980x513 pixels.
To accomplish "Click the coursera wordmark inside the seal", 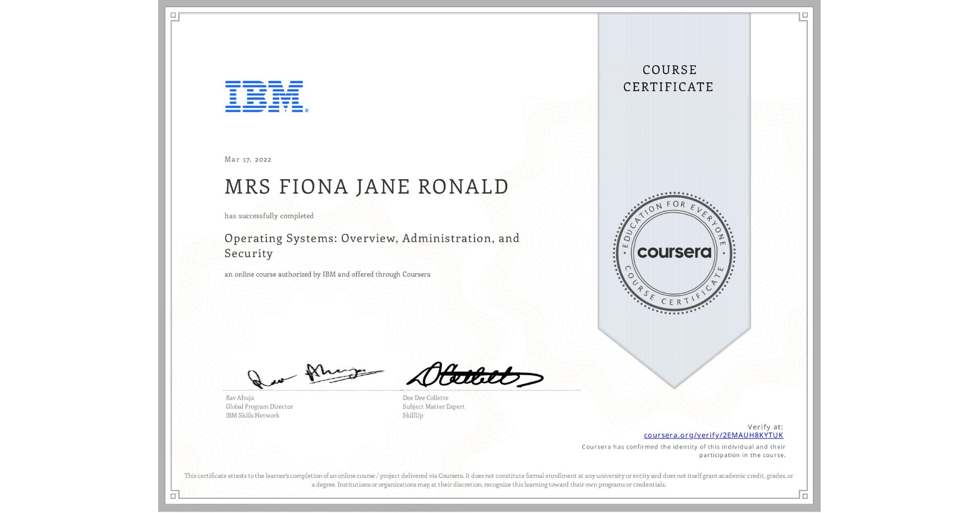I will pyautogui.click(x=674, y=253).
